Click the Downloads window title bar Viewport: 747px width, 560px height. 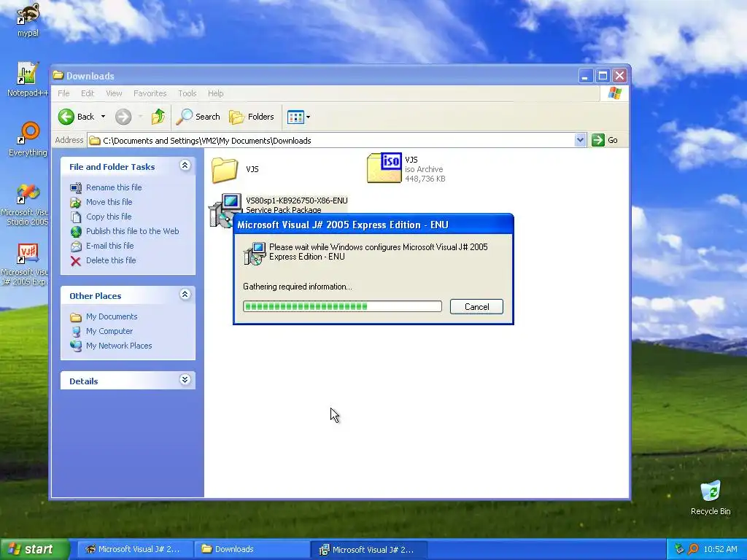(x=314, y=76)
